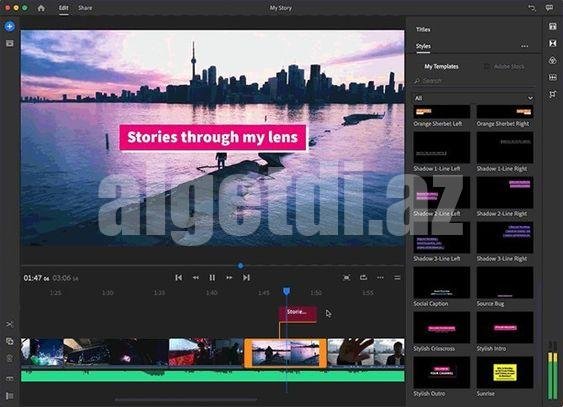The image size is (563, 407).
Task: Toggle fullscreen preview button
Action: click(346, 277)
